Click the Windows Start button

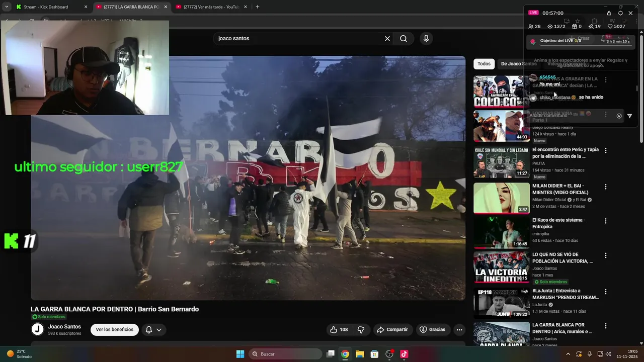240,354
